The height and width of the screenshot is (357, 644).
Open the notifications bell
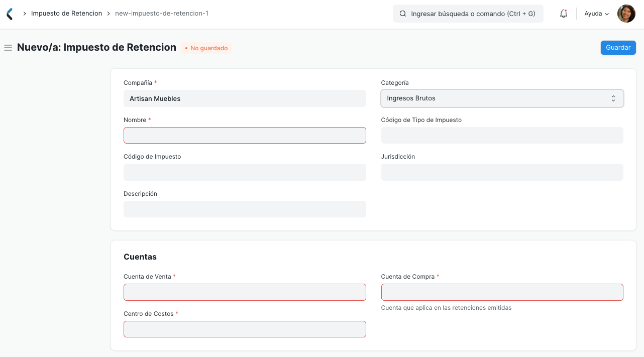[564, 14]
